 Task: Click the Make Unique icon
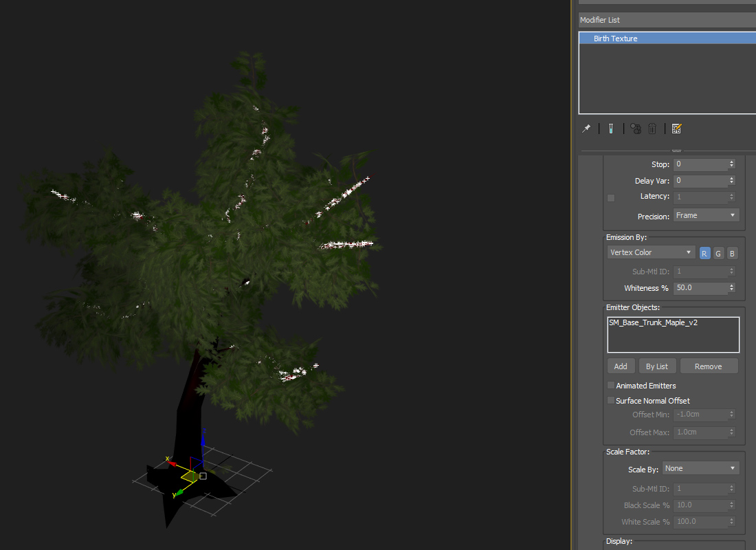click(636, 129)
